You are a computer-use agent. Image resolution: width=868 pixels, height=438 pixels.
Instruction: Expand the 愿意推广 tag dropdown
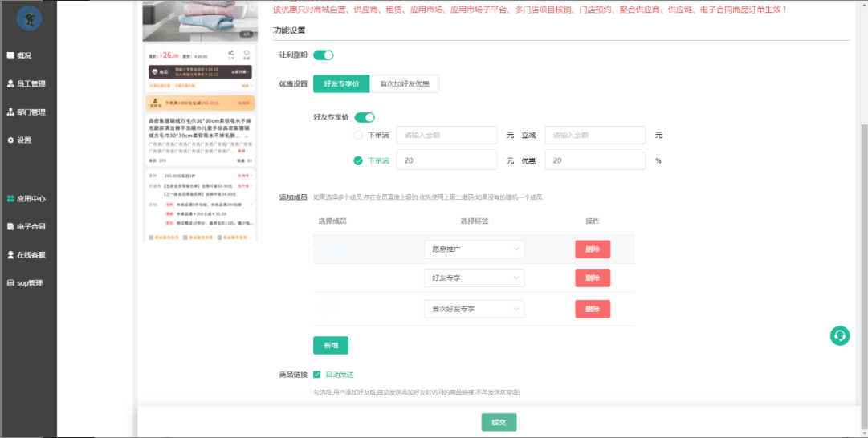click(x=475, y=249)
